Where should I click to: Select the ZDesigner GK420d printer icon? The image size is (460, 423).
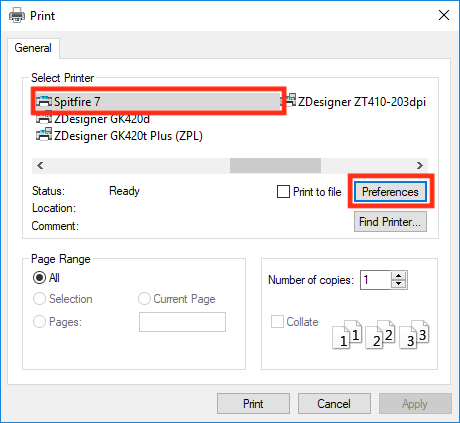(44, 119)
